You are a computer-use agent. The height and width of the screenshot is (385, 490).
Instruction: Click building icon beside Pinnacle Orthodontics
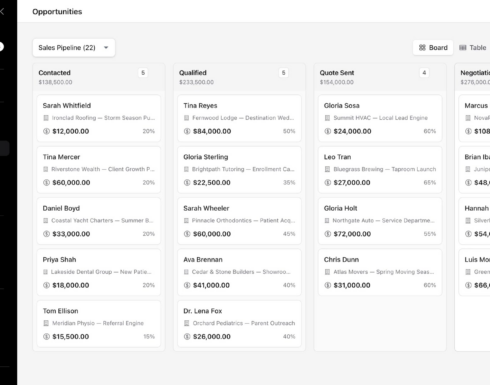coord(187,221)
